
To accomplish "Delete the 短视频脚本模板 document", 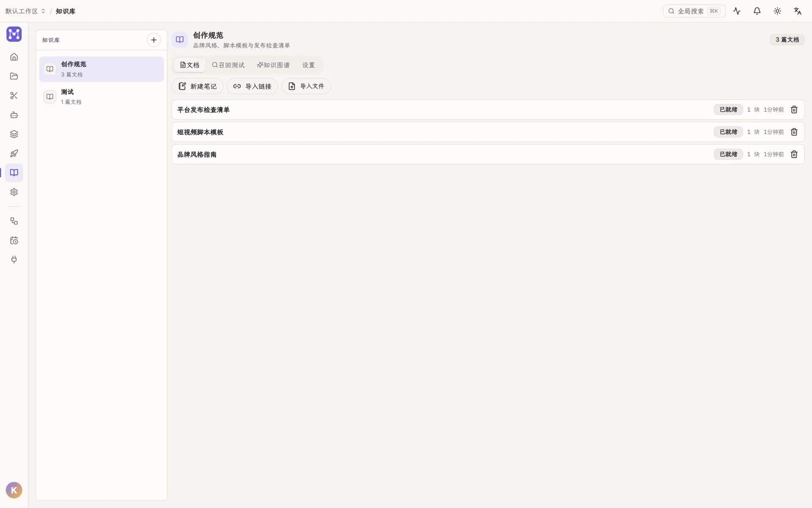I will 794,132.
